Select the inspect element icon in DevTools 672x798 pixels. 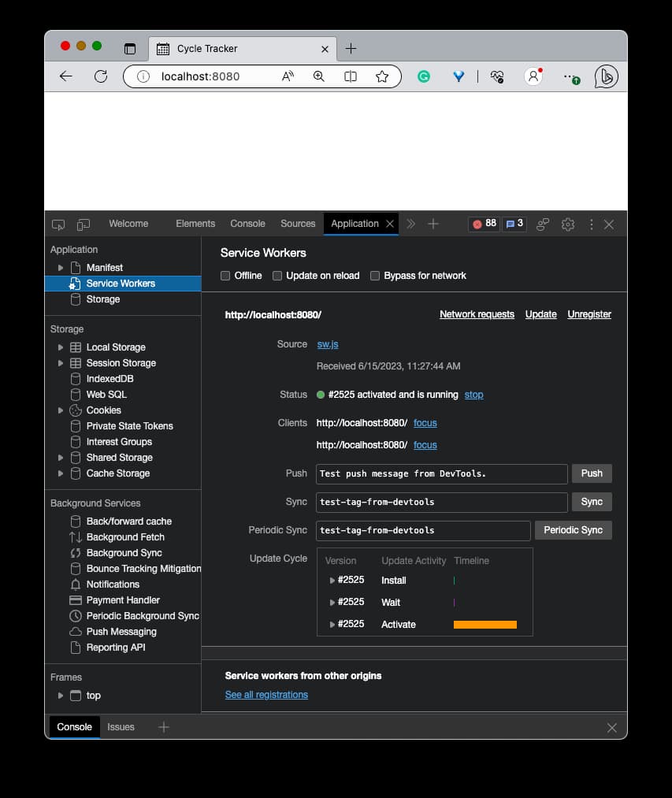58,224
